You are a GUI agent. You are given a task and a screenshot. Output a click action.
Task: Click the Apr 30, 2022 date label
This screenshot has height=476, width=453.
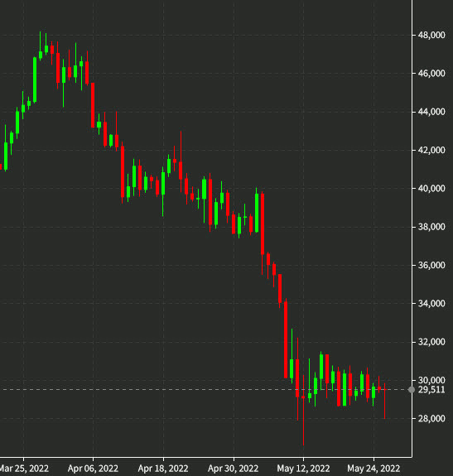(234, 469)
